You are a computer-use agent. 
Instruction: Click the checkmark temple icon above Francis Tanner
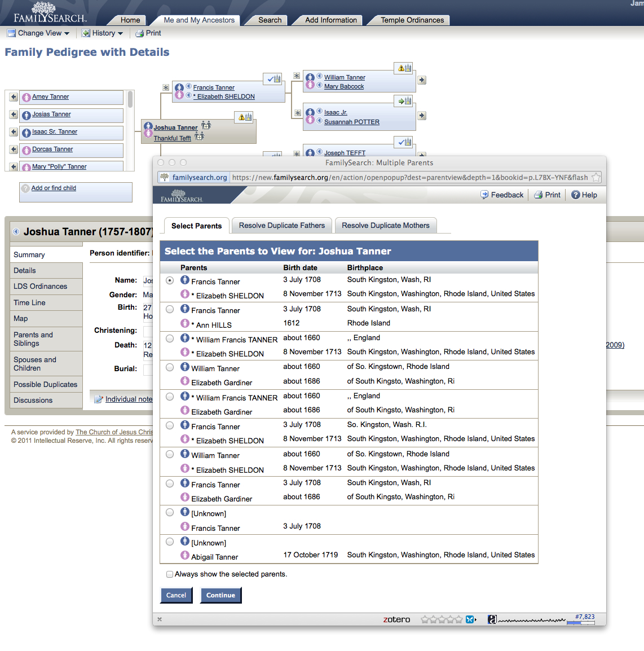click(271, 79)
